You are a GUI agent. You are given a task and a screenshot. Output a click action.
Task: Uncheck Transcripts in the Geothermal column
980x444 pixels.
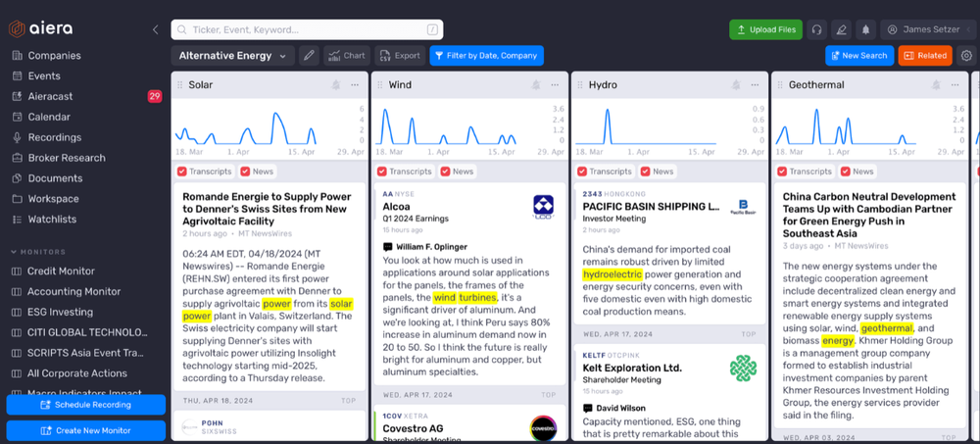point(782,172)
